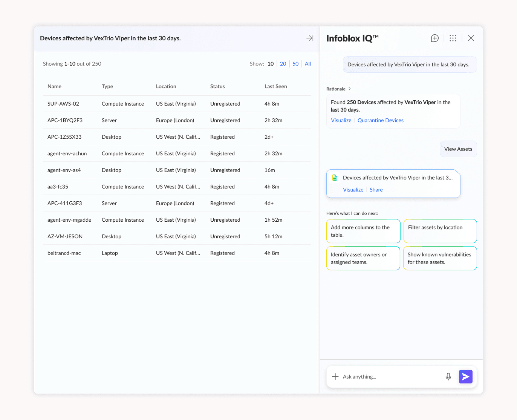
Task: Click the microphone voice input icon
Action: pos(448,377)
